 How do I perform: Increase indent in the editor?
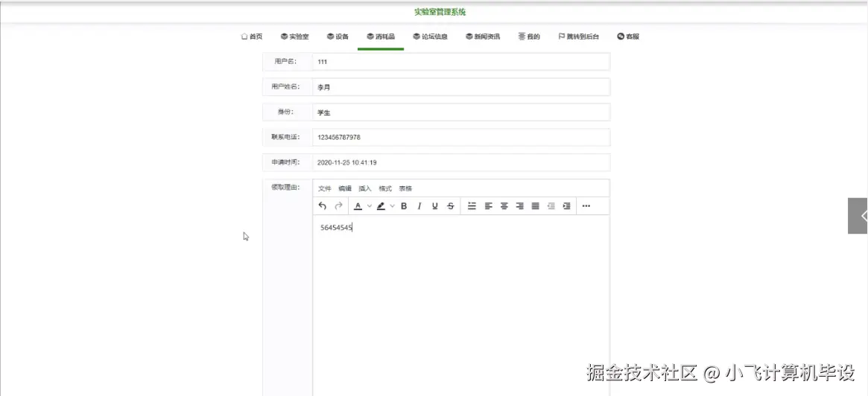(x=566, y=205)
